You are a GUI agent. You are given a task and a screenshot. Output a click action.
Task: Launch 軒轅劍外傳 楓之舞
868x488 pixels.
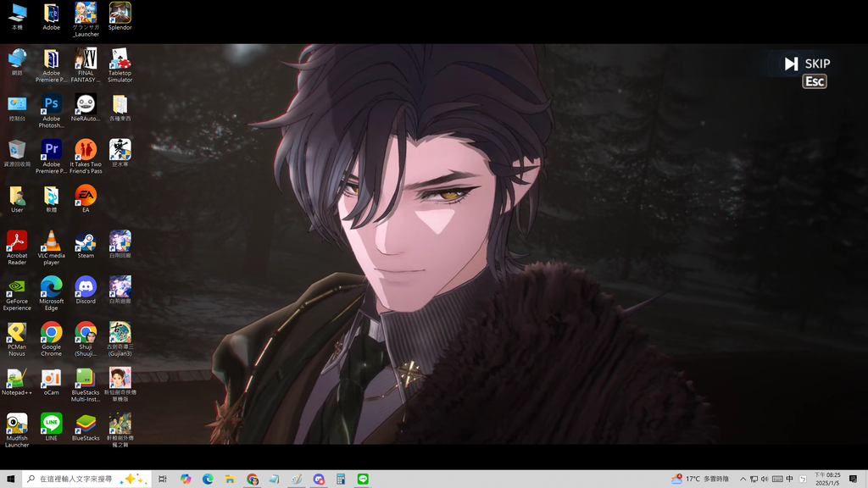click(120, 430)
